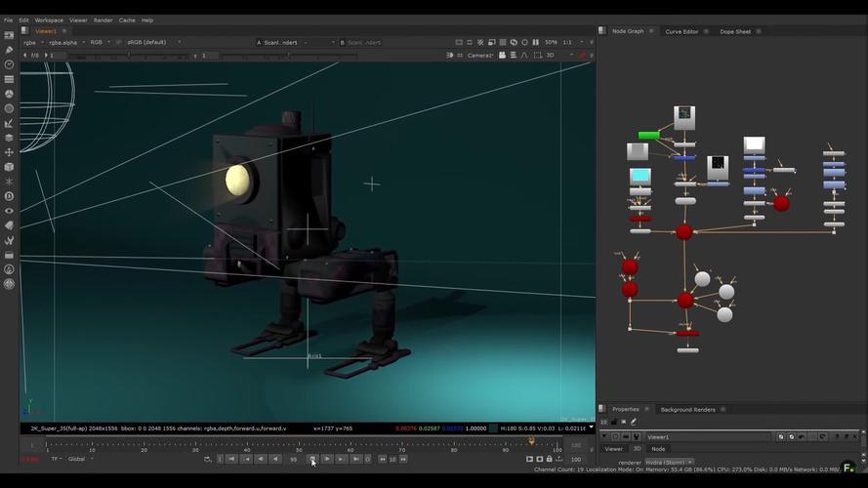This screenshot has width=868, height=488.
Task: Click the viewer refresh icon
Action: (x=514, y=42)
